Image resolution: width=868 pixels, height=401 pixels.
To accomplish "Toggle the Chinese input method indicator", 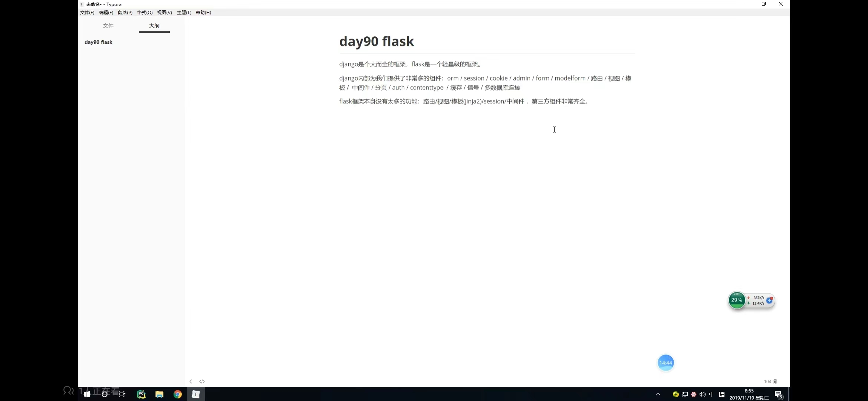I will (711, 394).
